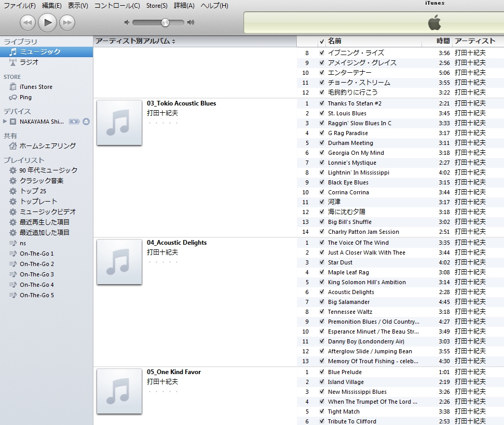The height and width of the screenshot is (425, 504).
Task: Toggle checkbox for Star Dust
Action: (x=322, y=262)
